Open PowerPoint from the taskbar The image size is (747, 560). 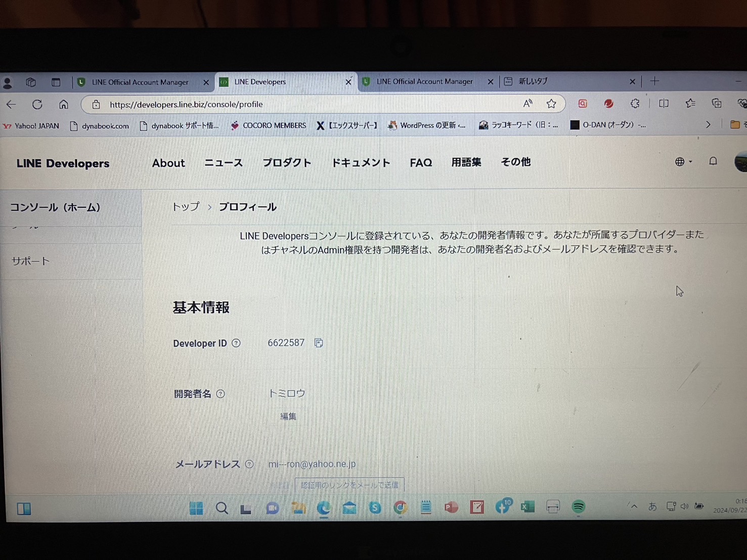pyautogui.click(x=451, y=507)
